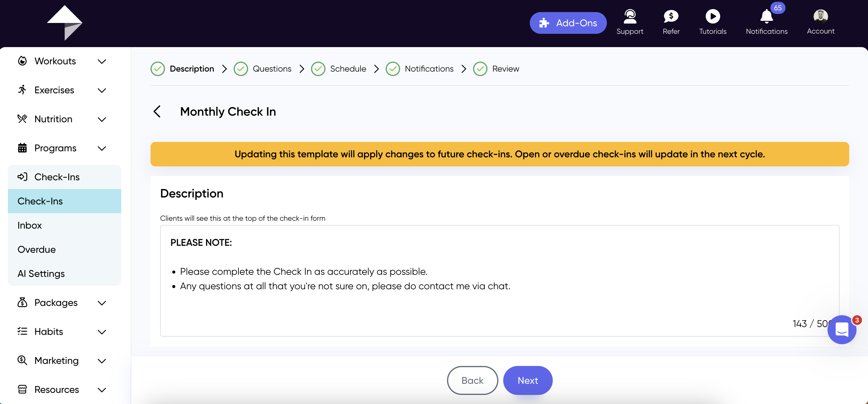Screen dimensions: 868x404
Task: Expand the Habits sidebar section
Action: coord(62,332)
